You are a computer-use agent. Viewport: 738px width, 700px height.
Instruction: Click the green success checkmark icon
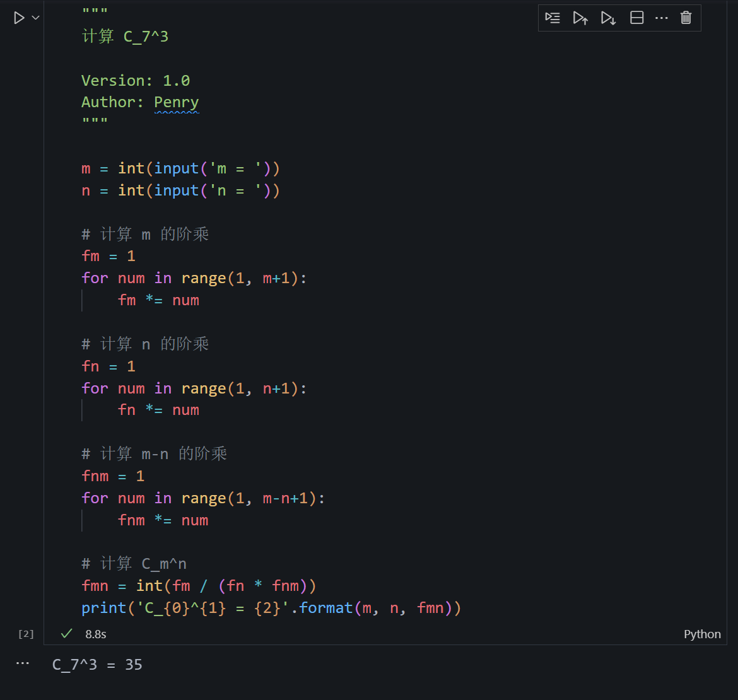click(65, 634)
